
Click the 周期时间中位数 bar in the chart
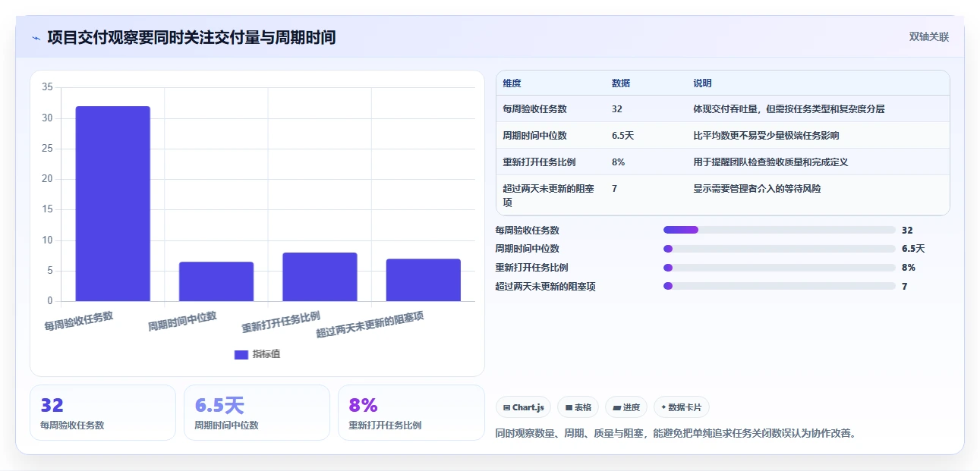tap(216, 281)
